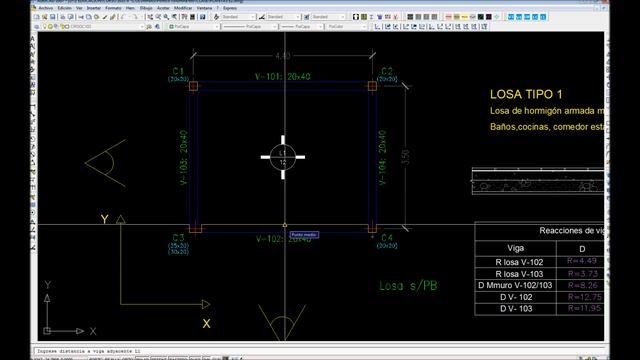Click the Layer previous icon
Viewport: 640px width, 360px height.
click(x=158, y=27)
